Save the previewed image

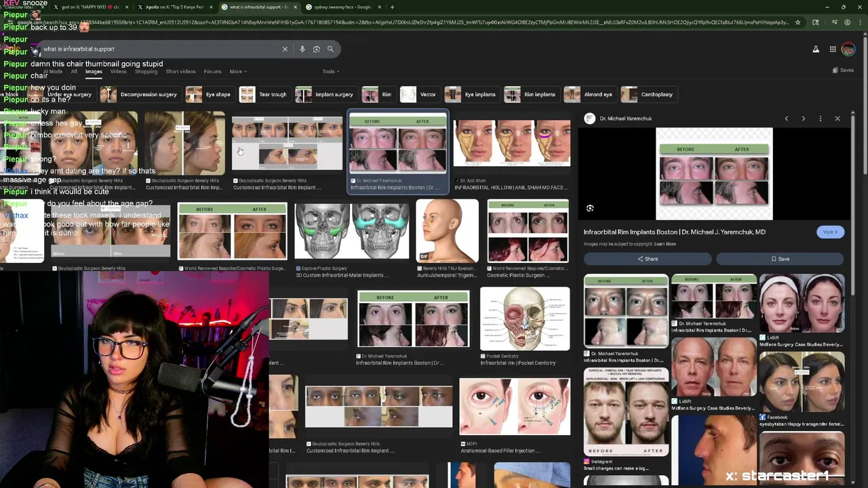(780, 259)
